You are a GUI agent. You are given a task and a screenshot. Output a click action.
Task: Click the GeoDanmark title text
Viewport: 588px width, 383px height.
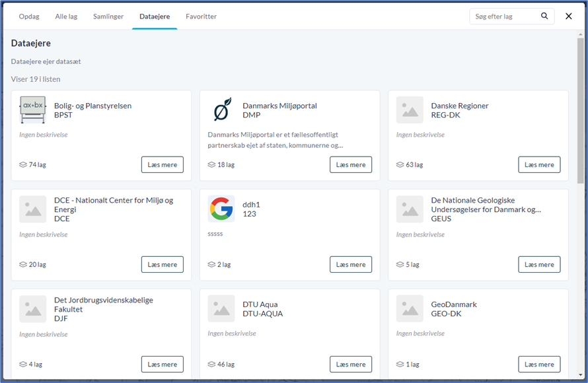coord(454,304)
